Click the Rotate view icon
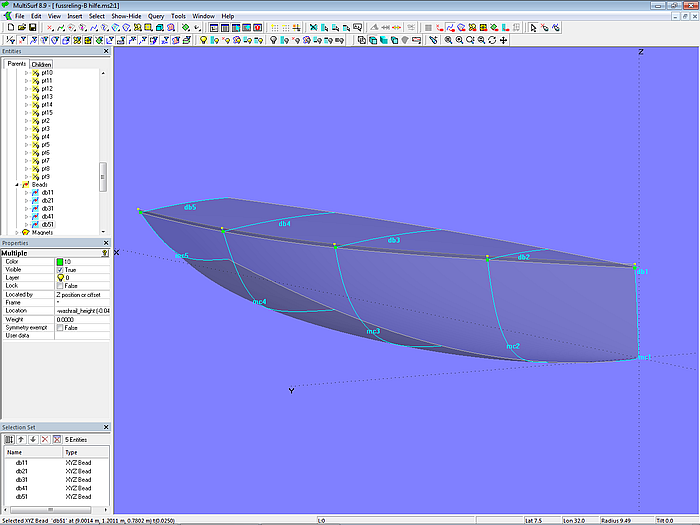 pos(492,41)
